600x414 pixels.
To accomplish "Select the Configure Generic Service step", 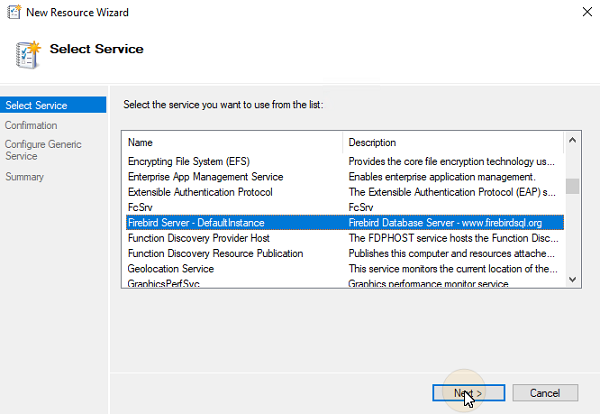I will click(43, 150).
